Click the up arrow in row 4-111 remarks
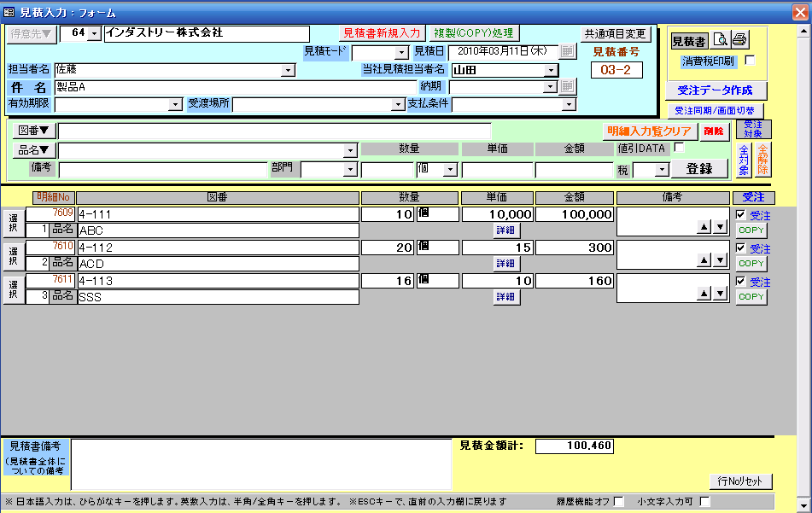Viewport: 812px width, 513px height. [x=704, y=227]
